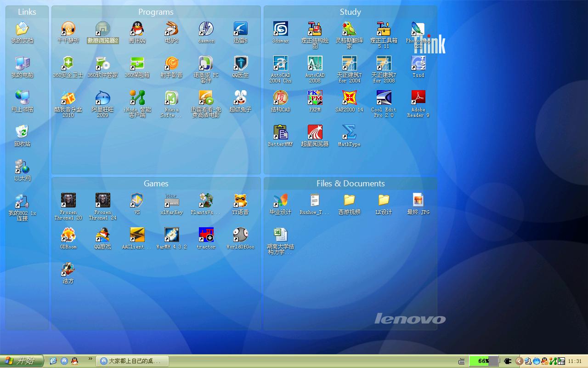Open the 千千静听 music player shortcut
The width and height of the screenshot is (588, 368).
[x=68, y=32]
